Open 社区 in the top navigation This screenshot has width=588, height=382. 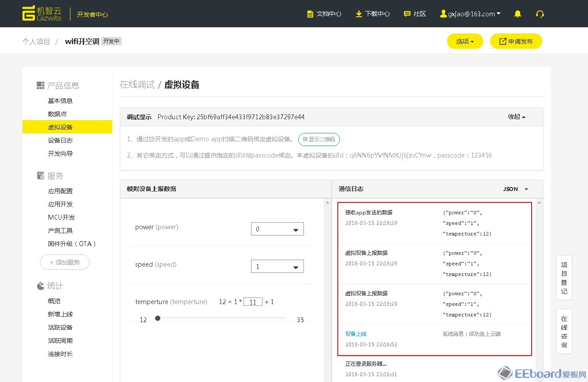pyautogui.click(x=415, y=14)
